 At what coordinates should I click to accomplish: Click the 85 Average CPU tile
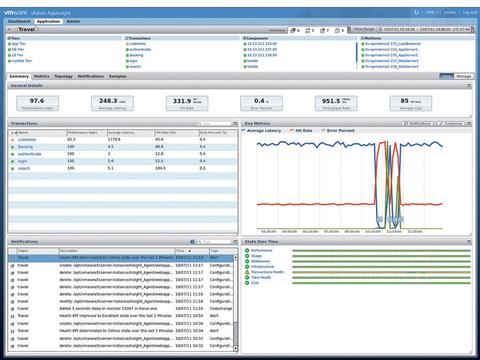[411, 103]
